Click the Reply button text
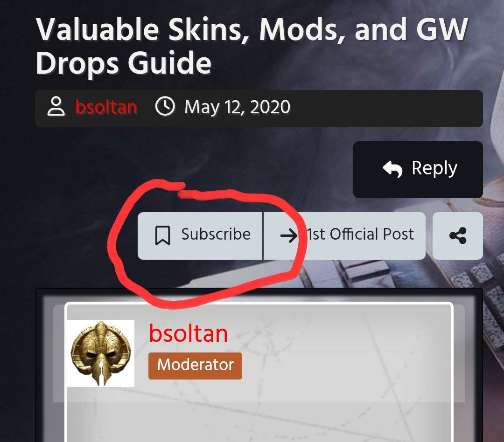This screenshot has width=504, height=442. 434,168
